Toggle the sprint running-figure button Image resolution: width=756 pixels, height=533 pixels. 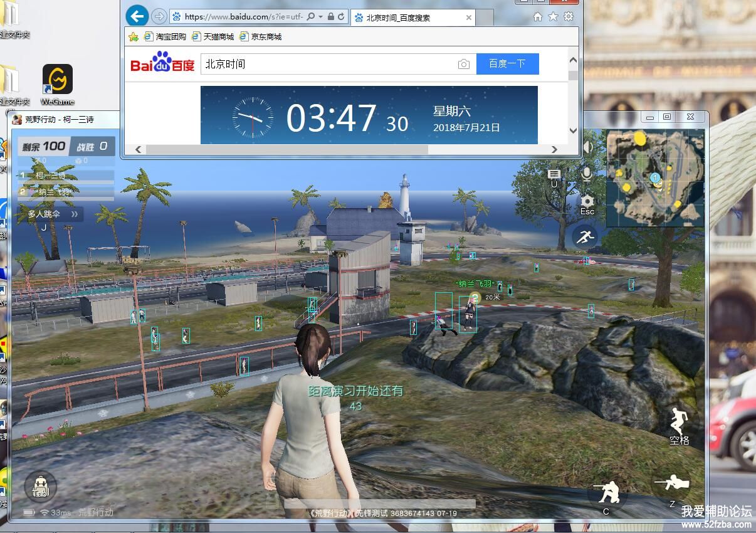(586, 236)
